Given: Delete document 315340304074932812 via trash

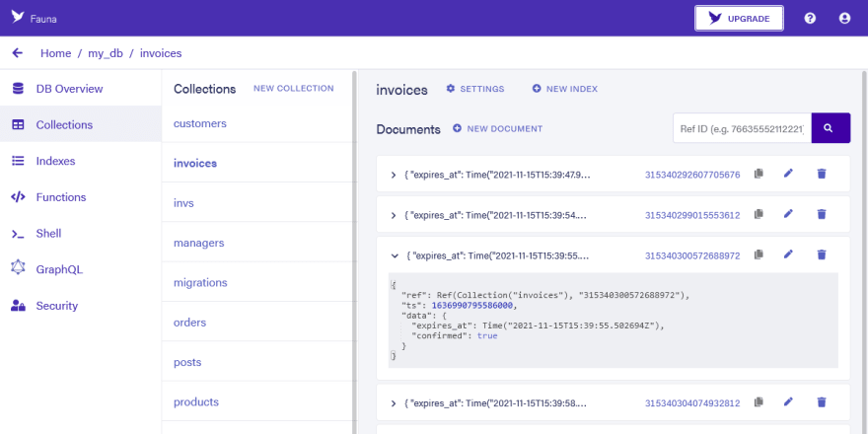Looking at the screenshot, I should [822, 401].
